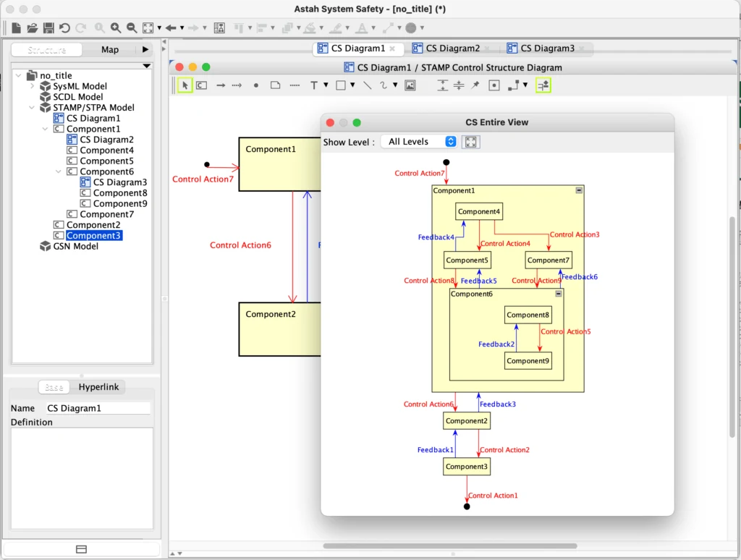
Task: Open the structure tree options dropdown arrow
Action: tap(147, 66)
